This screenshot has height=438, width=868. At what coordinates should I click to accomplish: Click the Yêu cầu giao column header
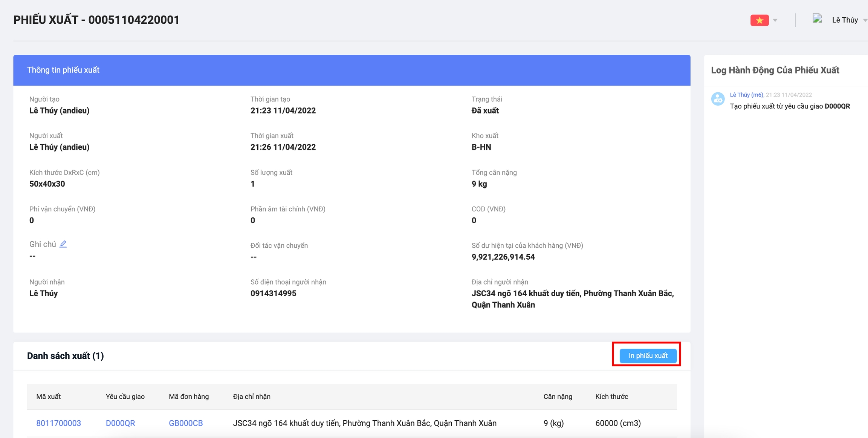pyautogui.click(x=125, y=397)
